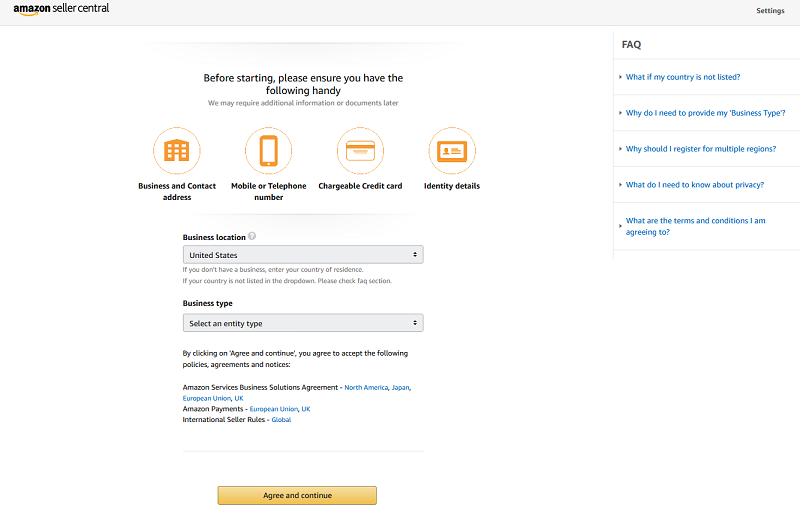Expand FAQ 'Why should I register for multiple regions?'
Viewport: 800px width, 528px height.
[701, 149]
